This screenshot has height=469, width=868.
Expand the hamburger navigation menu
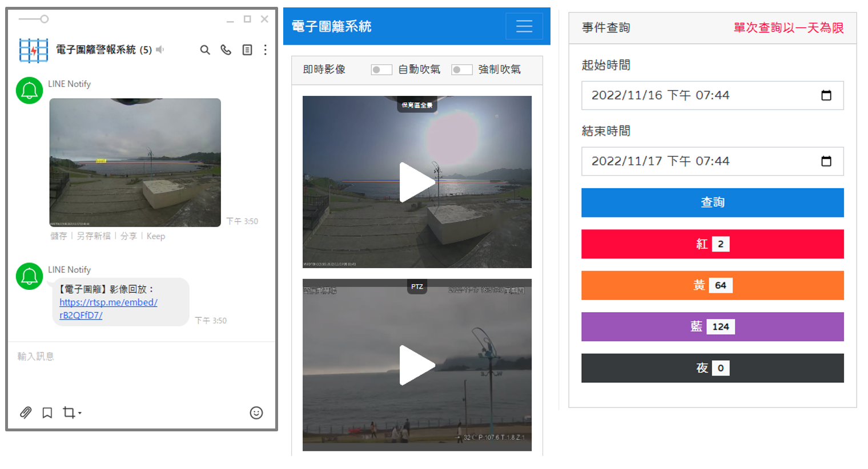[x=524, y=26]
